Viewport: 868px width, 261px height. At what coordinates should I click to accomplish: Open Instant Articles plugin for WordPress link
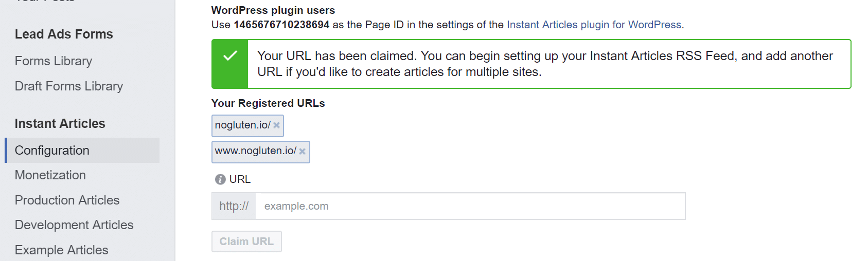(x=594, y=25)
